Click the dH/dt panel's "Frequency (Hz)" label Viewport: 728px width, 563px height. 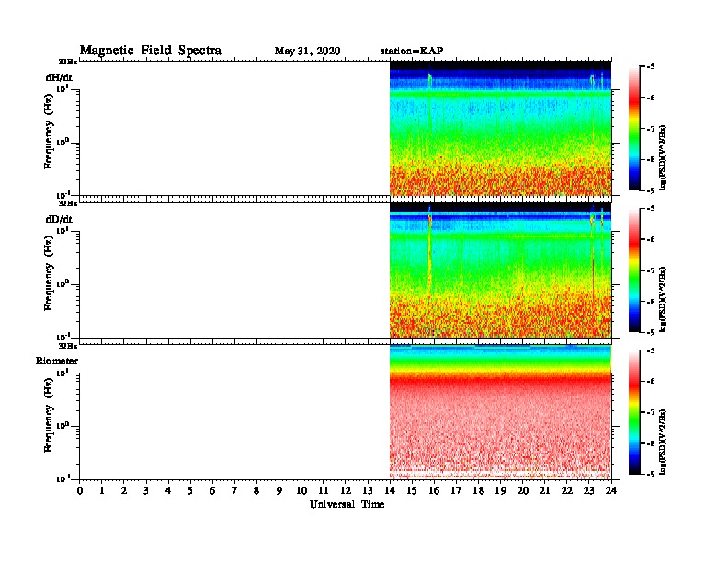tap(49, 132)
